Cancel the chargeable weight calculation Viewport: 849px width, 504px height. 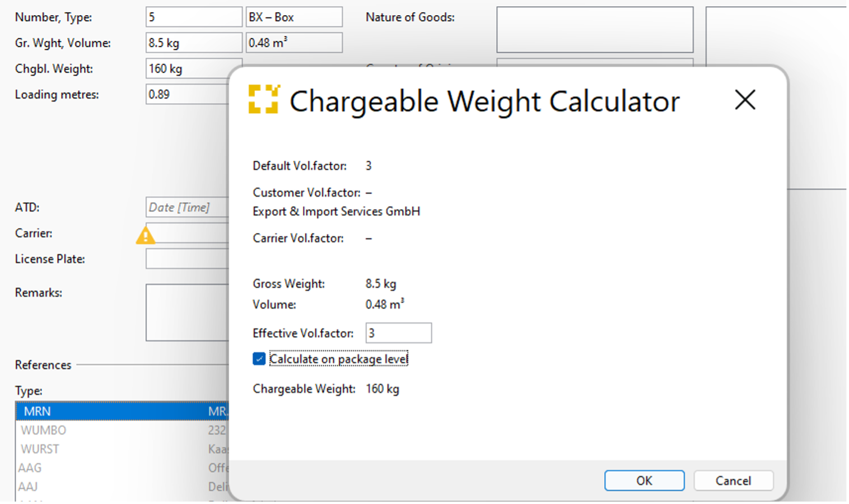click(x=733, y=480)
